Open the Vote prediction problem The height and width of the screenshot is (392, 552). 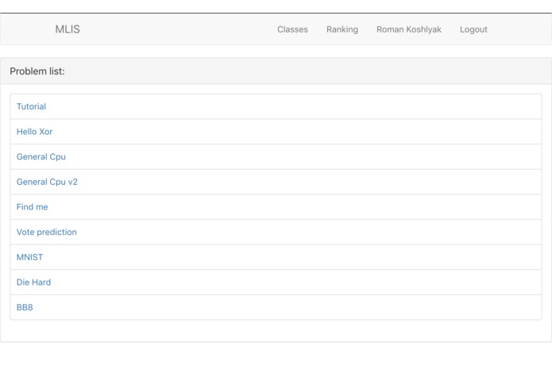[47, 232]
